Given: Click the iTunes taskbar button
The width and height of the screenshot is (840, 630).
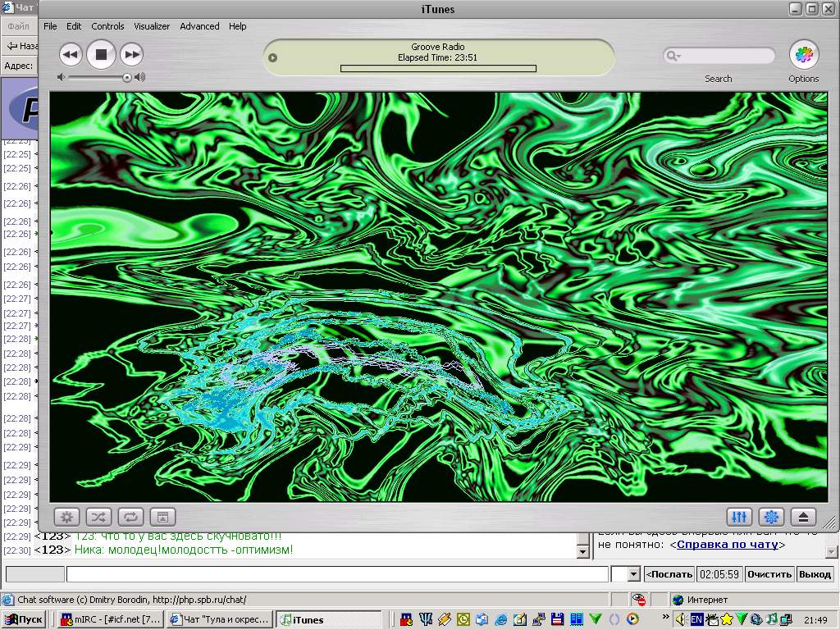Looking at the screenshot, I should (329, 620).
